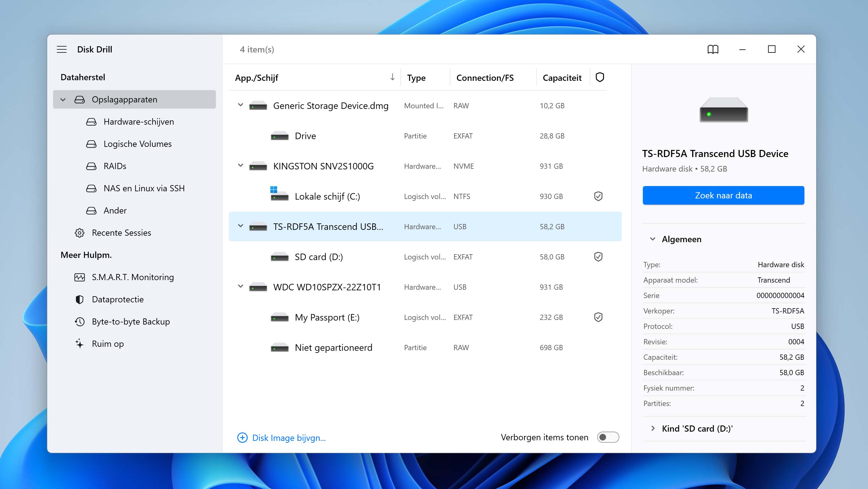
Task: Click the S.M.A.R.T. Monitoring chart icon
Action: (80, 277)
